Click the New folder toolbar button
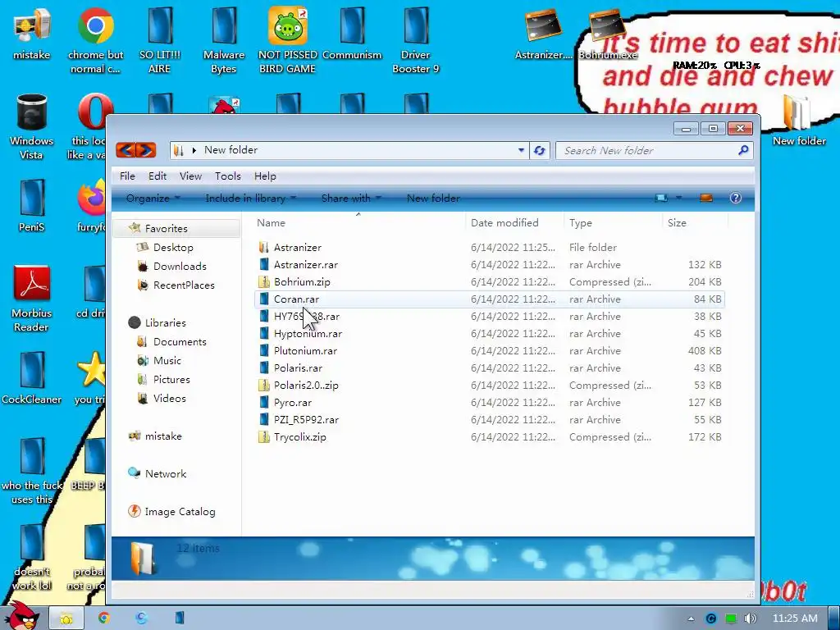This screenshot has width=840, height=630. click(x=433, y=199)
